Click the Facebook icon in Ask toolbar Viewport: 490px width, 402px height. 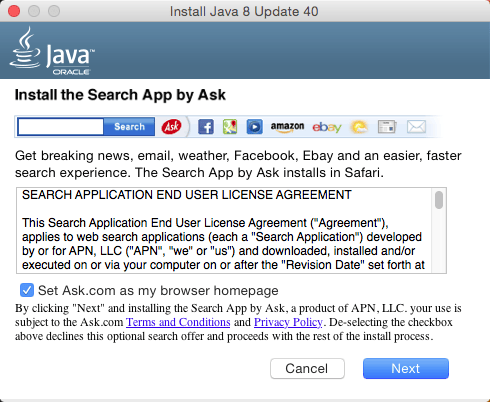point(206,127)
